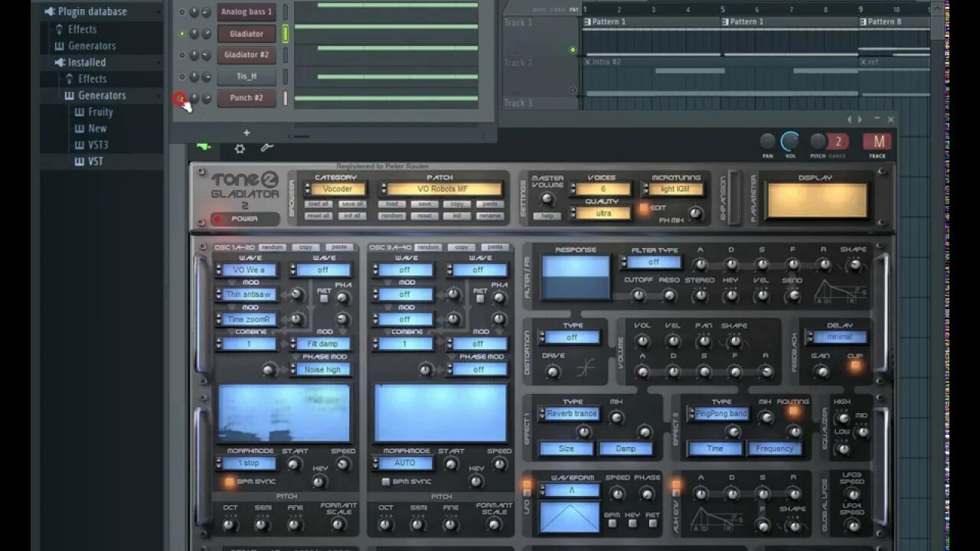Click the green plugin options arrow icon
The image size is (980, 551).
[203, 147]
